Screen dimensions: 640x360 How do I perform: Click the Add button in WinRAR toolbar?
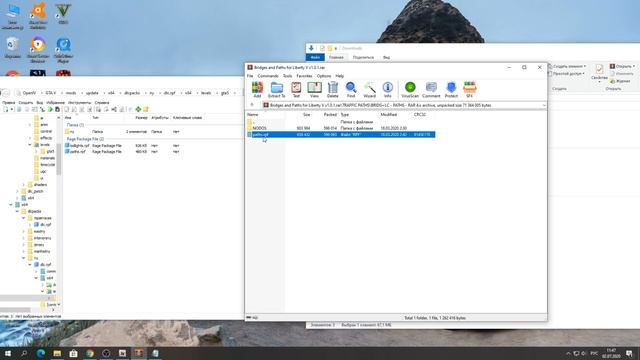257,89
